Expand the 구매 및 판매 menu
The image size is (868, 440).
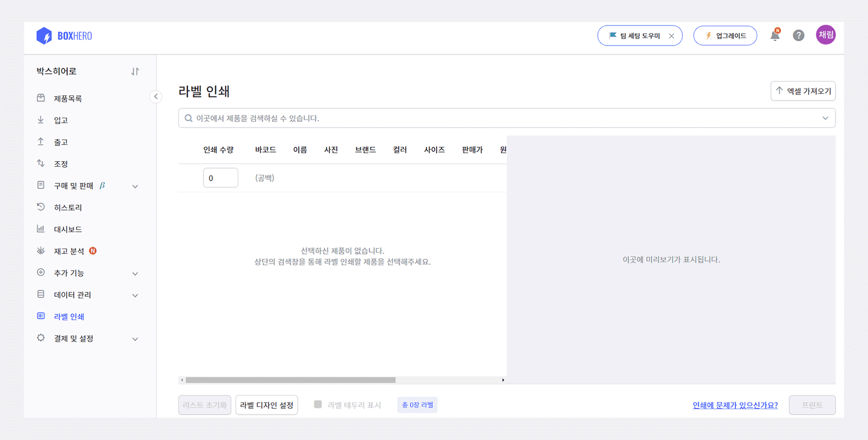(135, 186)
